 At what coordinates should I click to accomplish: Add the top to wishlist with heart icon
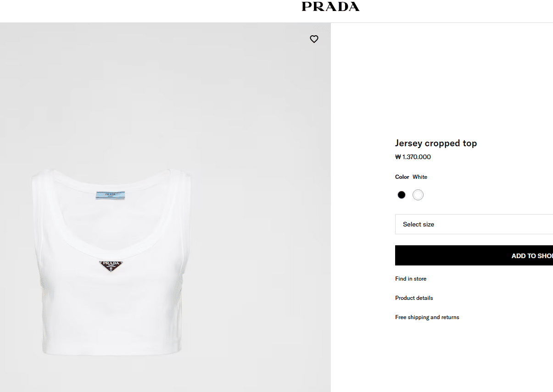[314, 39]
